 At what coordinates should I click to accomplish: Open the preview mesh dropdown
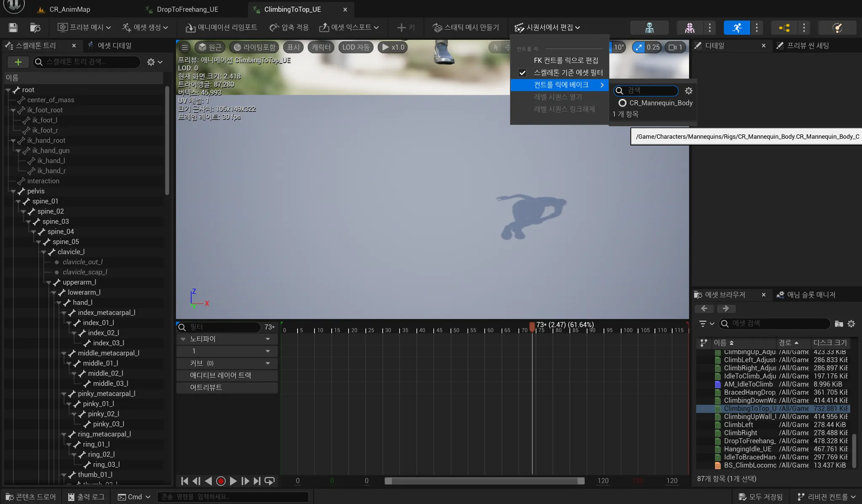(x=85, y=27)
